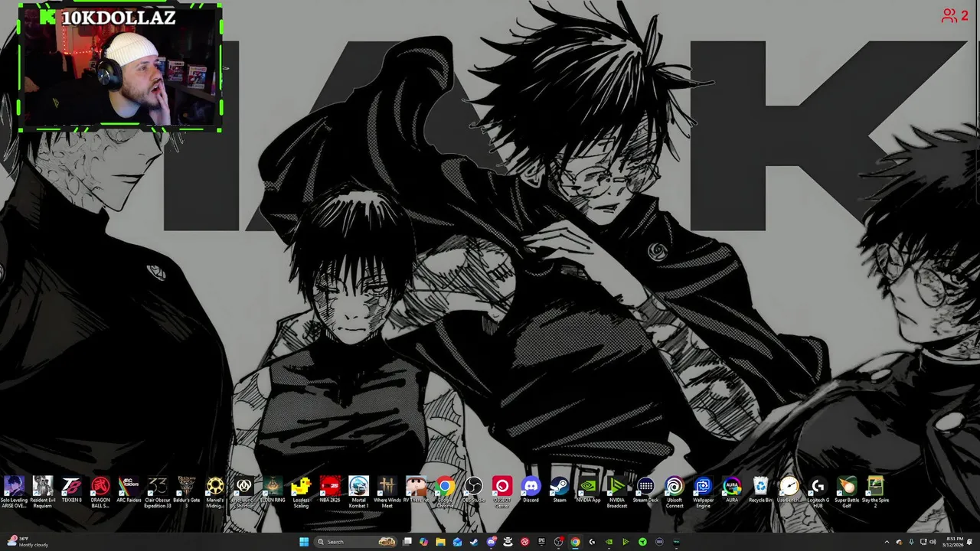Select the ELDEN RING desktop icon
The width and height of the screenshot is (980, 551).
[273, 491]
